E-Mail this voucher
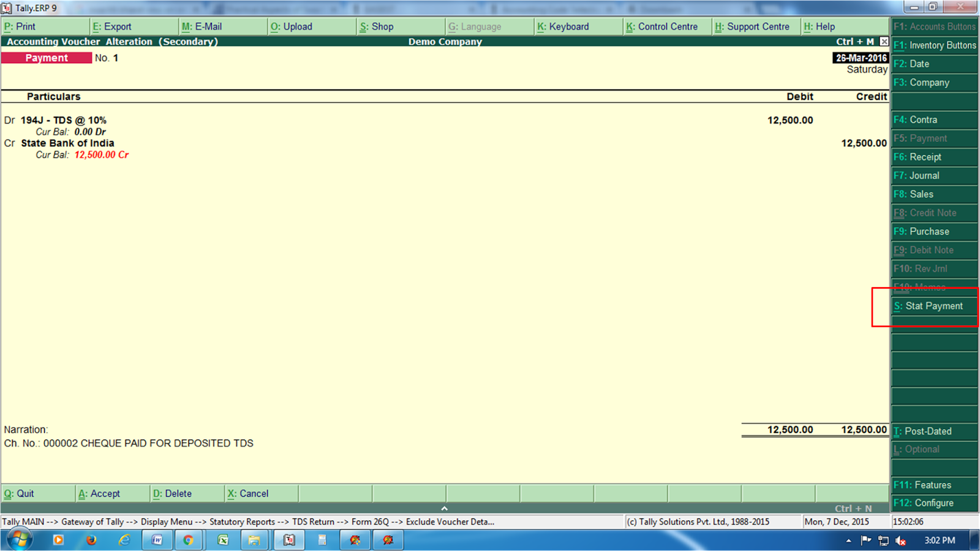Screen dimensions: 980x551 (x=205, y=26)
